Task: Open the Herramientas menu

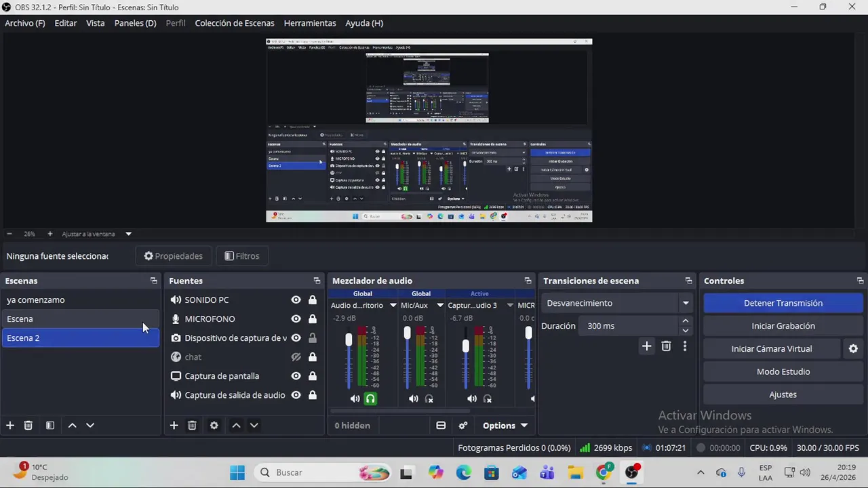Action: (310, 23)
